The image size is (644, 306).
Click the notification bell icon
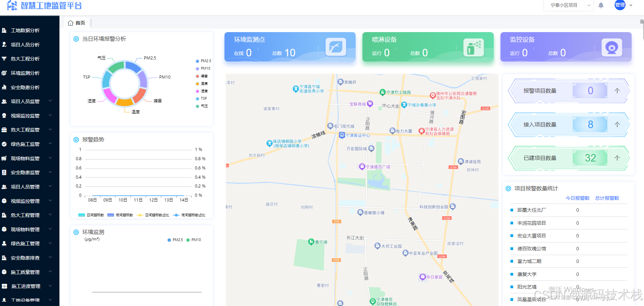pyautogui.click(x=601, y=5)
